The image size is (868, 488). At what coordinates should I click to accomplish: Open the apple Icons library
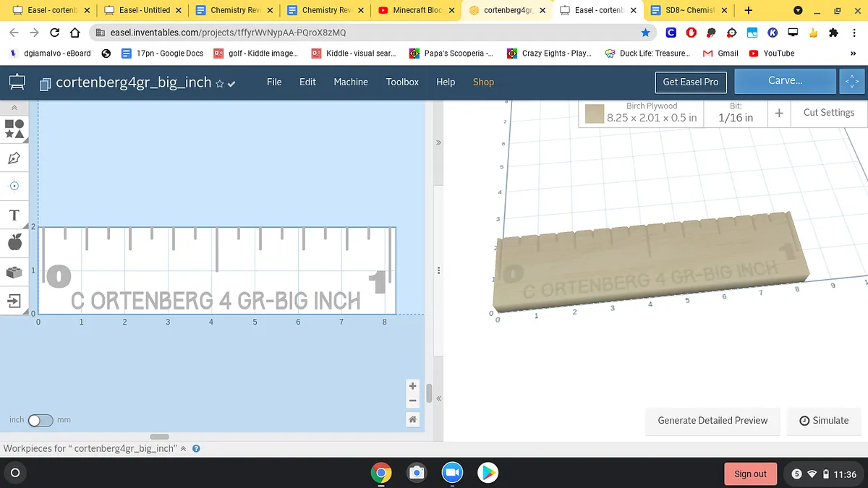[x=14, y=243]
